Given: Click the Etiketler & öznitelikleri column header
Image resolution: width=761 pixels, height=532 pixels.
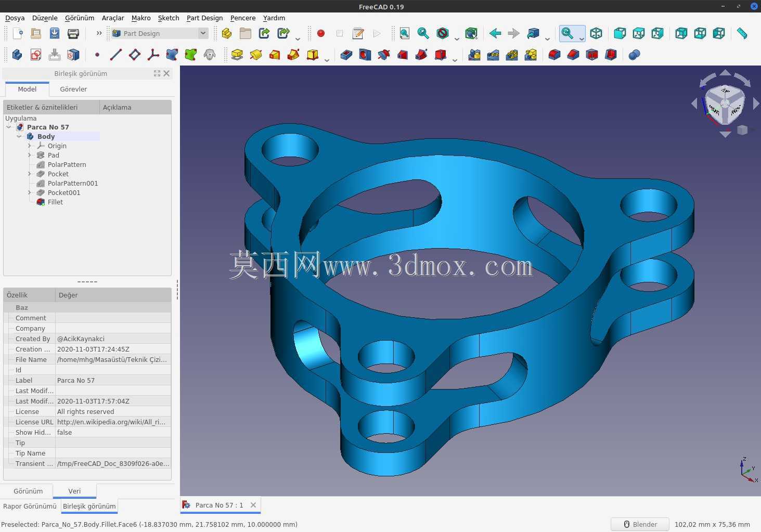Looking at the screenshot, I should 51,107.
